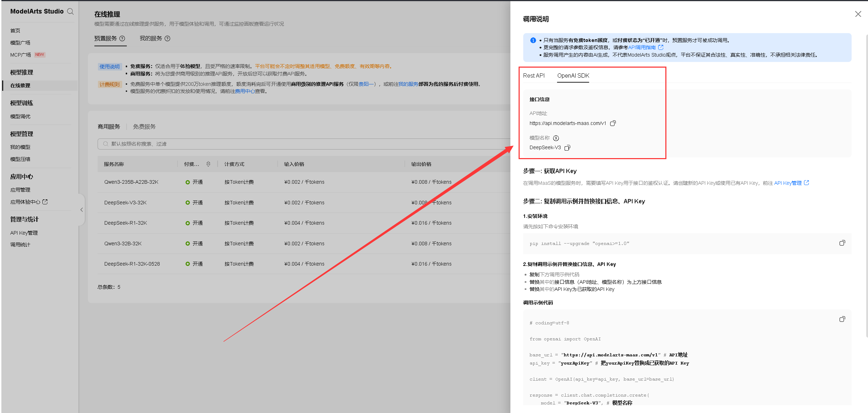Click the DeepSeek-R1-32K-0528 service name

[132, 264]
